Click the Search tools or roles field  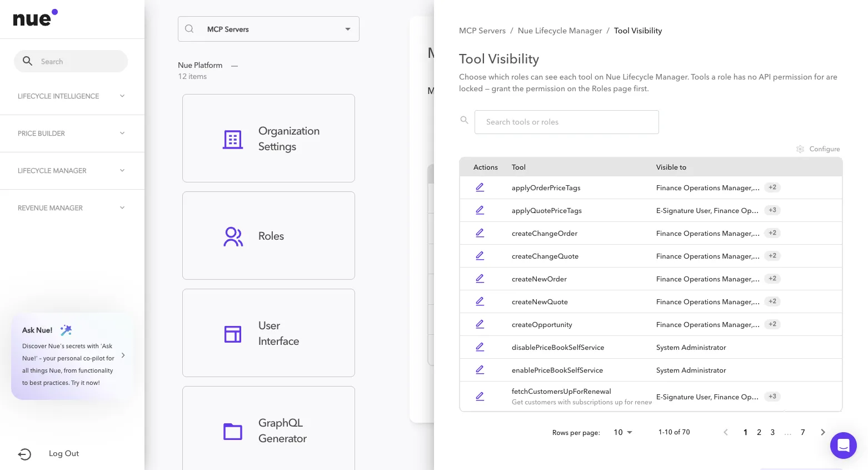point(567,122)
